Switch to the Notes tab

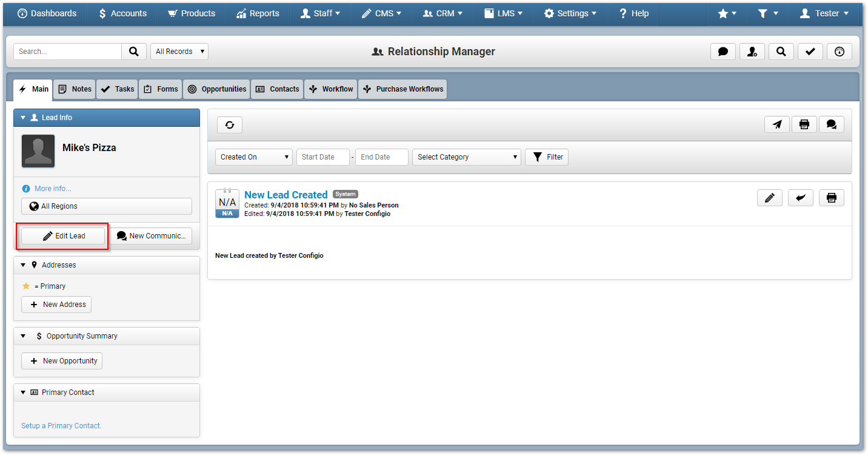pyautogui.click(x=75, y=89)
